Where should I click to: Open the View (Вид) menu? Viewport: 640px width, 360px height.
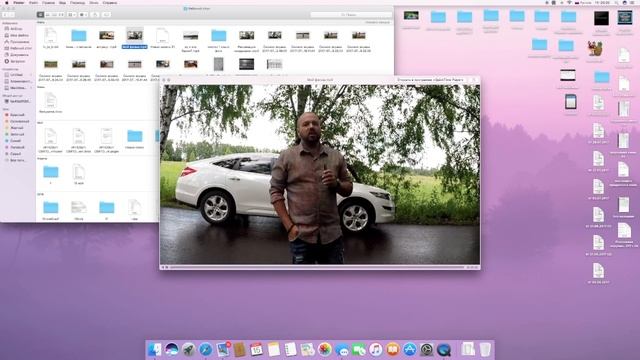click(x=62, y=2)
